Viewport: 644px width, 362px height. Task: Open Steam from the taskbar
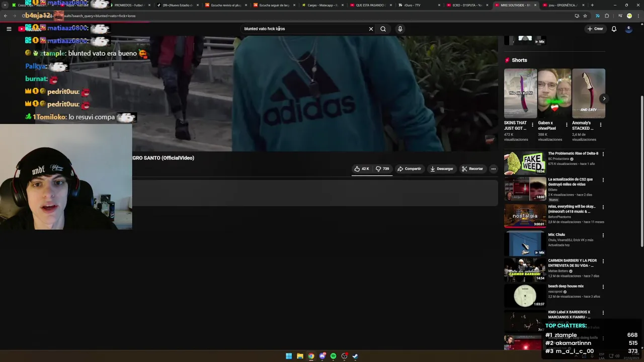pyautogui.click(x=355, y=356)
